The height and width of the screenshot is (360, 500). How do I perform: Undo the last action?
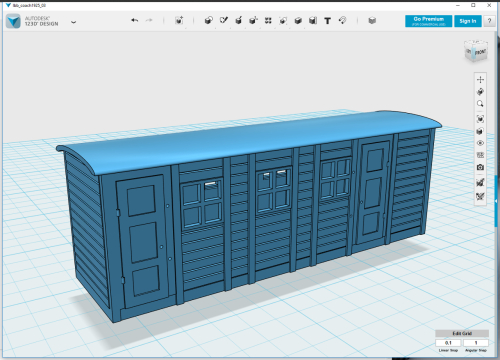pos(135,20)
